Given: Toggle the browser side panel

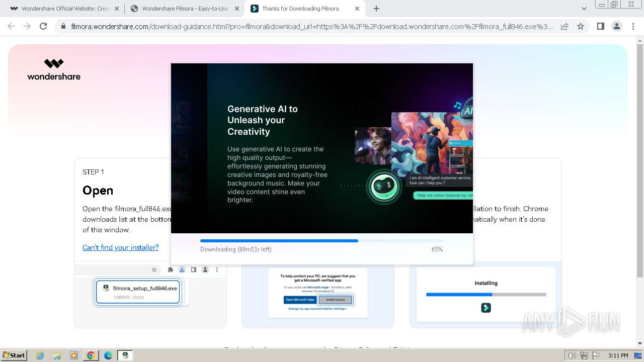Looking at the screenshot, I should (x=600, y=27).
